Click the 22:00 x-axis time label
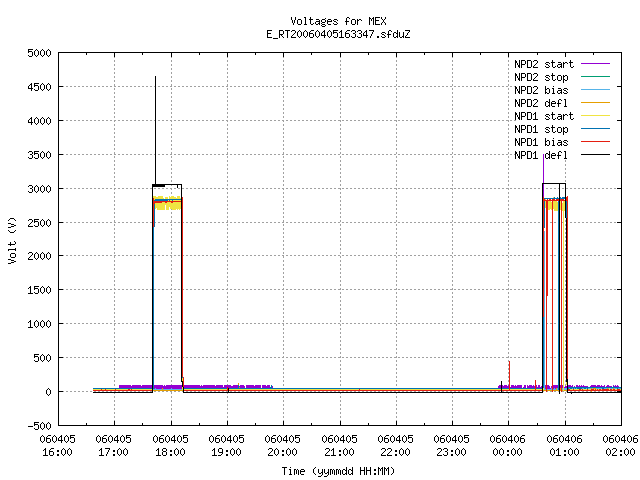 click(x=396, y=452)
